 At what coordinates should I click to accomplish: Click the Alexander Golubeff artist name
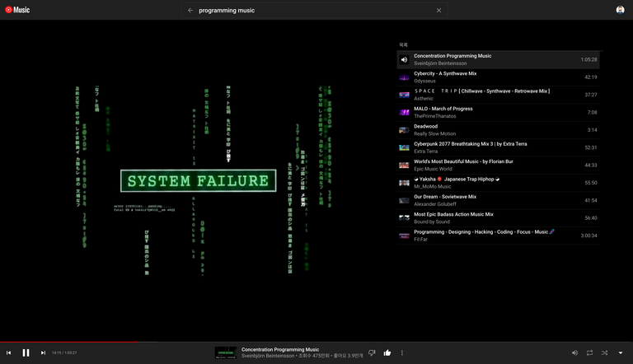[x=435, y=204]
